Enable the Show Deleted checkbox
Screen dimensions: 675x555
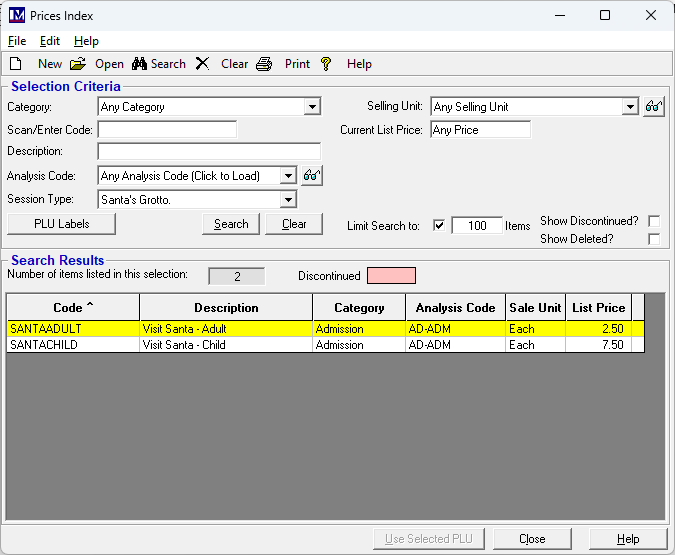pyautogui.click(x=653, y=239)
